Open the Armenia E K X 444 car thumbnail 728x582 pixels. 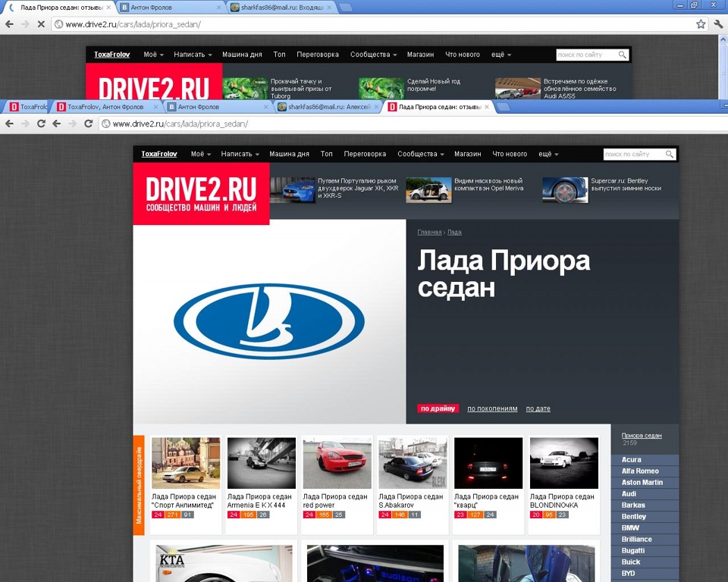coord(262,463)
